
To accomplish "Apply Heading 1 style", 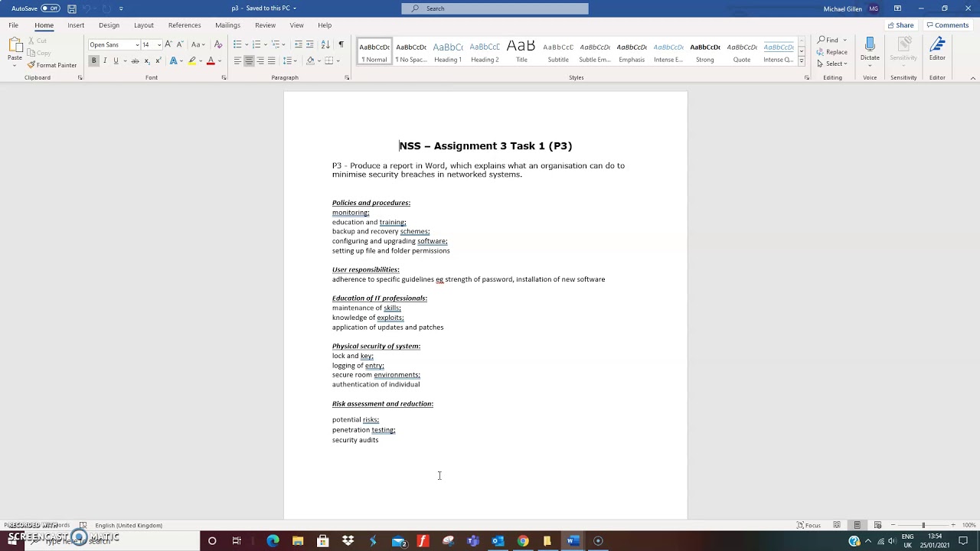I will click(x=448, y=51).
